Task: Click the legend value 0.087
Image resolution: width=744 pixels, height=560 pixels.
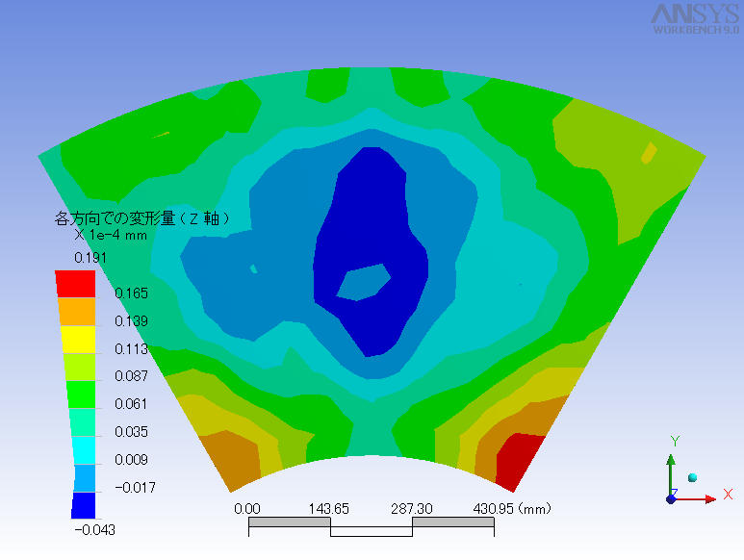Action: pyautogui.click(x=132, y=376)
